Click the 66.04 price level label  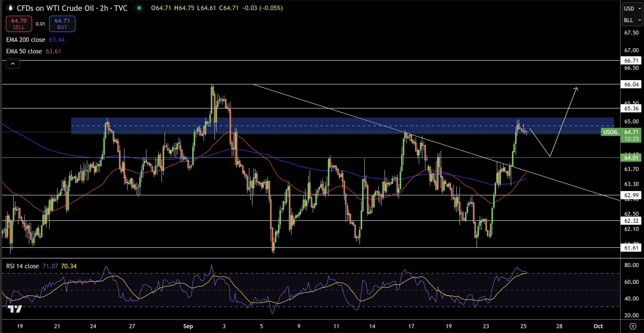(x=631, y=84)
